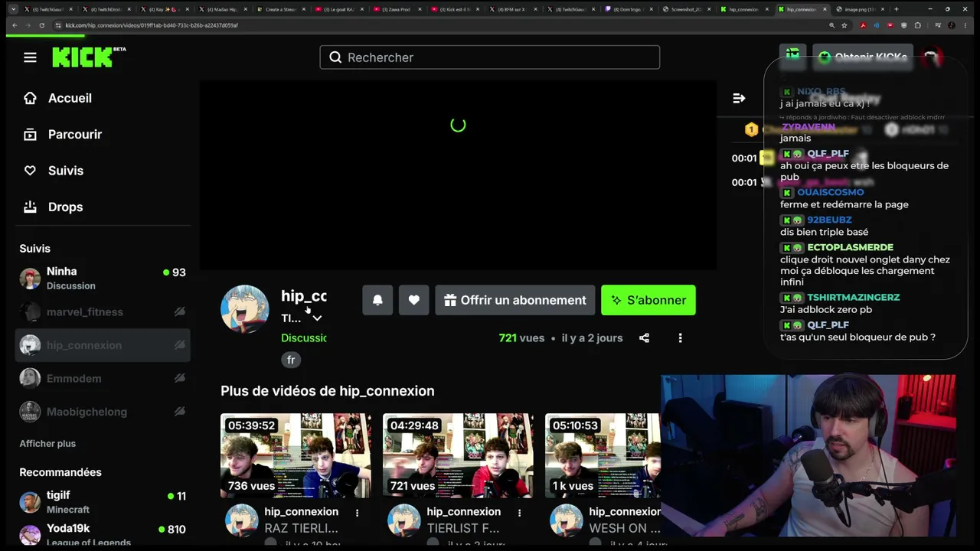980x551 pixels.
Task: Click the share icon beside the date
Action: click(x=644, y=337)
